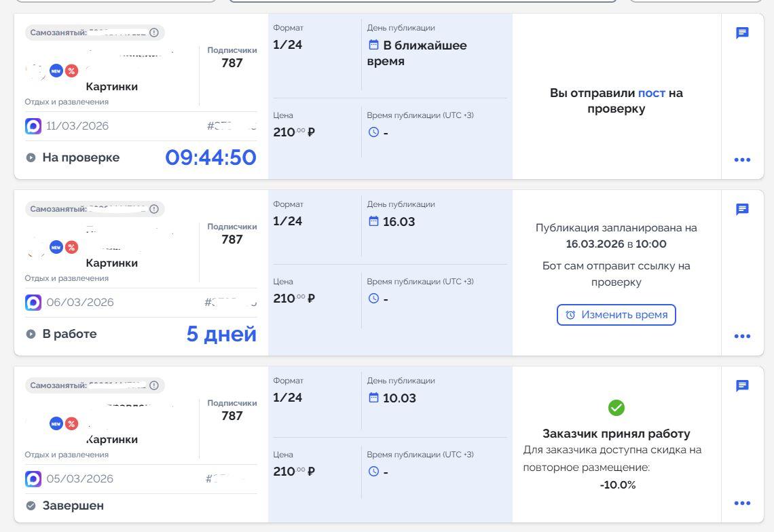The width and height of the screenshot is (774, 532).
Task: Click info icon beside Самозанятый in first card
Action: tap(154, 33)
